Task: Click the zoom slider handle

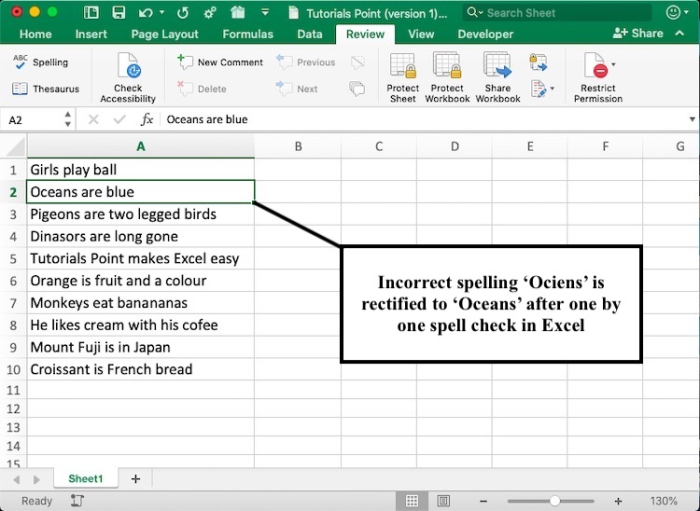Action: click(554, 501)
